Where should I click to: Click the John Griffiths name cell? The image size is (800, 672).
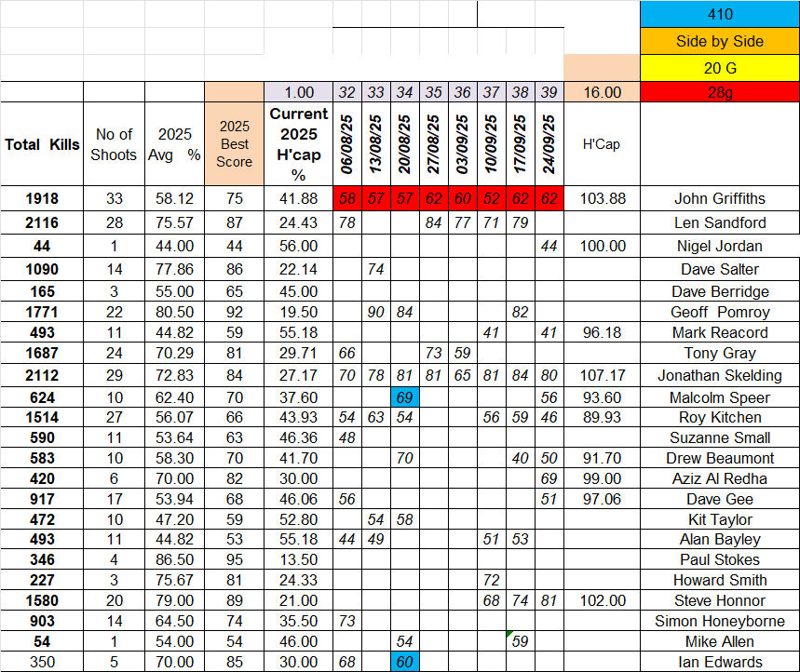[719, 198]
